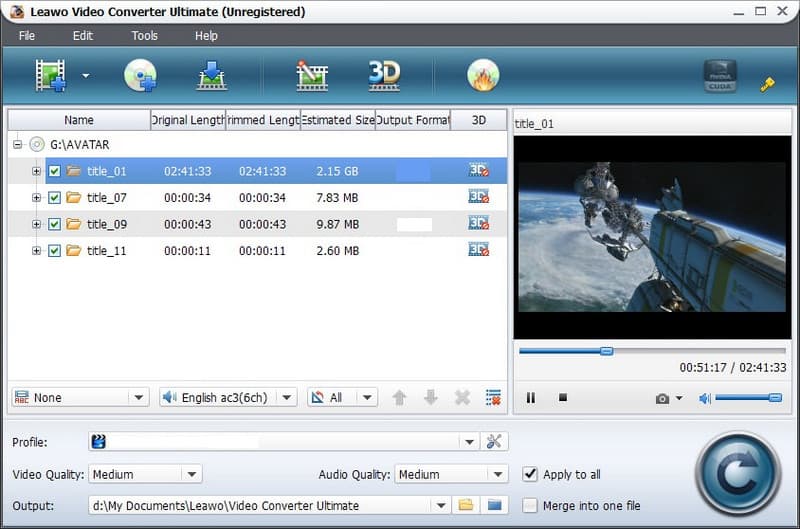
Task: Expand the title_09 tree node
Action: click(x=36, y=224)
